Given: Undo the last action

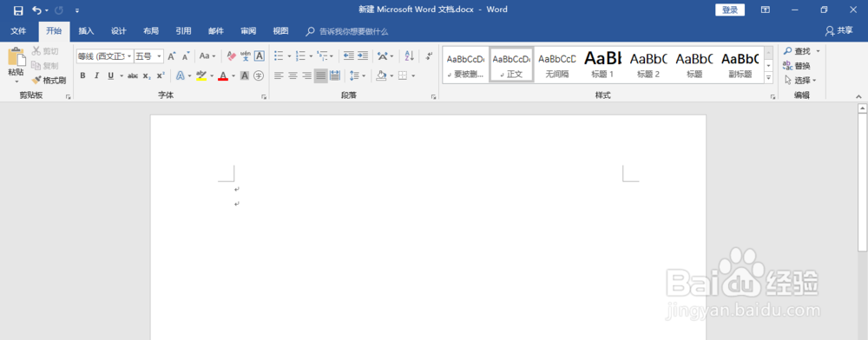Looking at the screenshot, I should click(x=36, y=10).
